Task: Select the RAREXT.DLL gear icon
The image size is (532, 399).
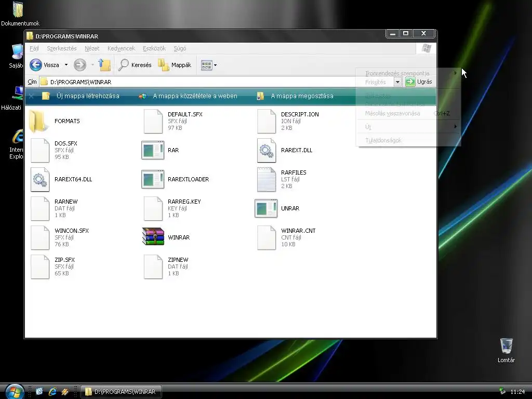Action: (x=267, y=150)
